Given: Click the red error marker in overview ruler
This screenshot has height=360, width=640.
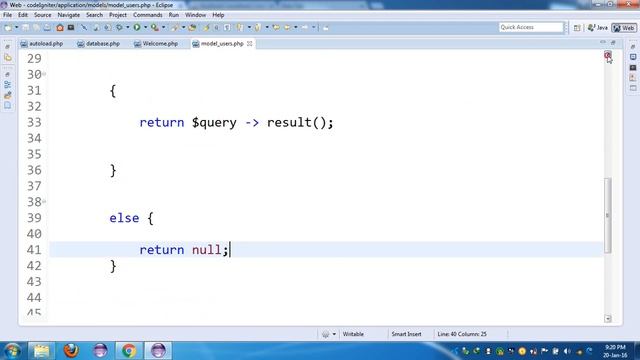Looking at the screenshot, I should point(608,55).
